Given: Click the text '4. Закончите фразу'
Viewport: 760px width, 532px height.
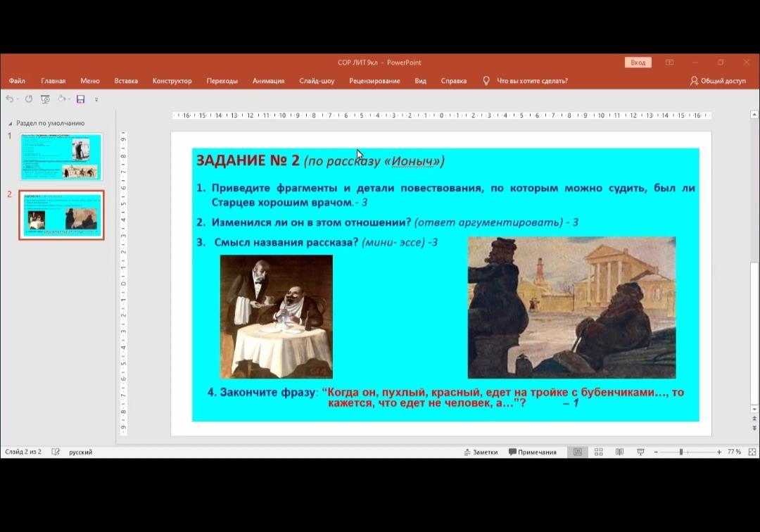Looking at the screenshot, I should tap(261, 393).
